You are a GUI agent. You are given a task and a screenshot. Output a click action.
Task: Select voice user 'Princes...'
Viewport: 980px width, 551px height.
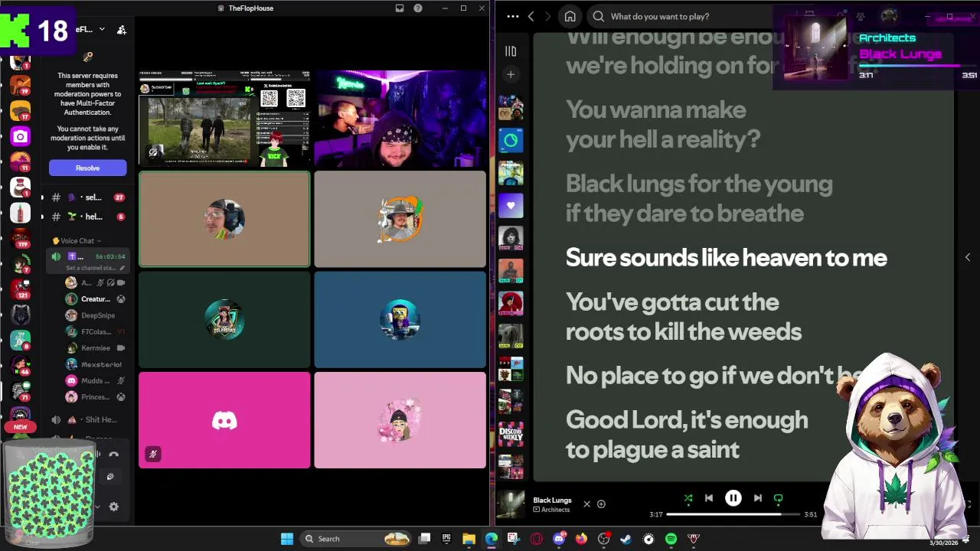pos(95,397)
